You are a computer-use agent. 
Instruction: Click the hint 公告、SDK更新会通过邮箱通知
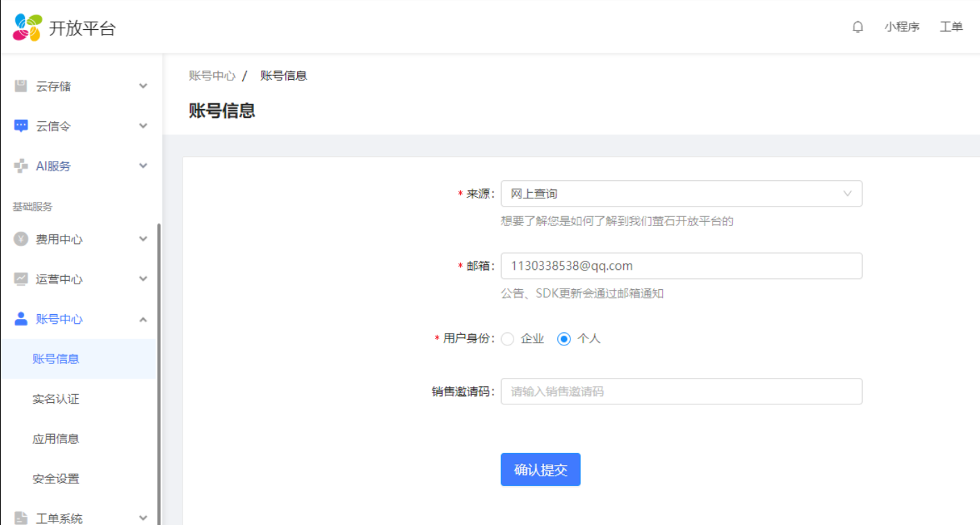[582, 293]
